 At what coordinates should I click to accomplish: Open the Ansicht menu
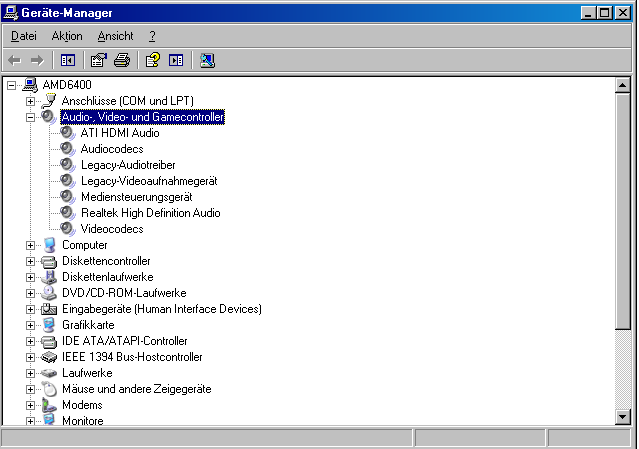tap(115, 36)
